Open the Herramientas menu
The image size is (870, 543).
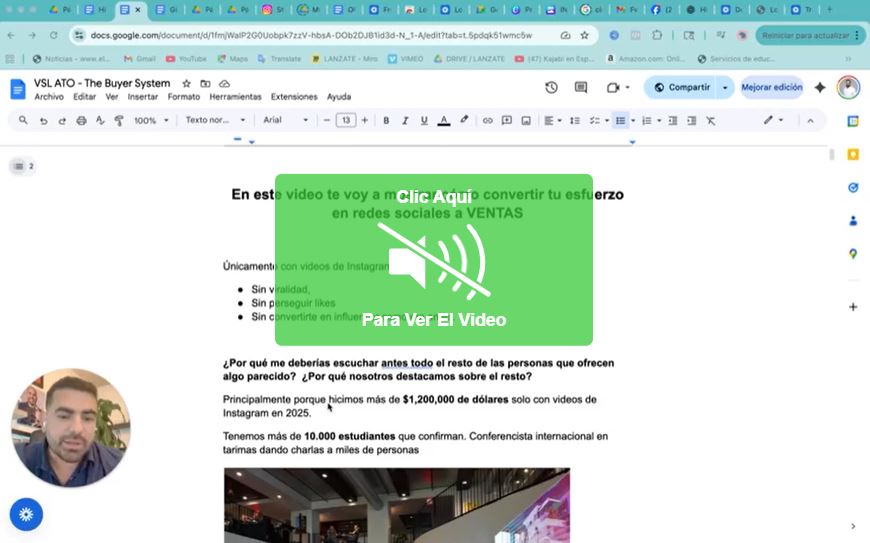[x=235, y=97]
